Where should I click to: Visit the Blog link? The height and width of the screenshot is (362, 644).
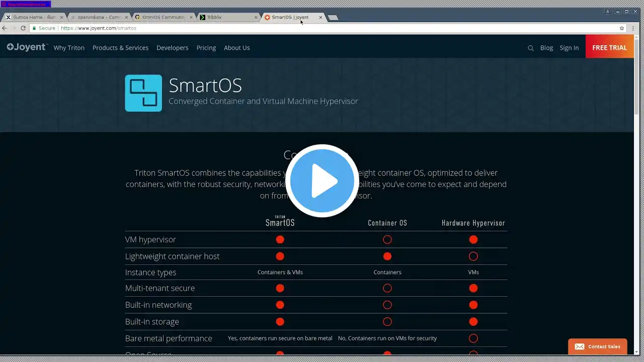(x=546, y=48)
